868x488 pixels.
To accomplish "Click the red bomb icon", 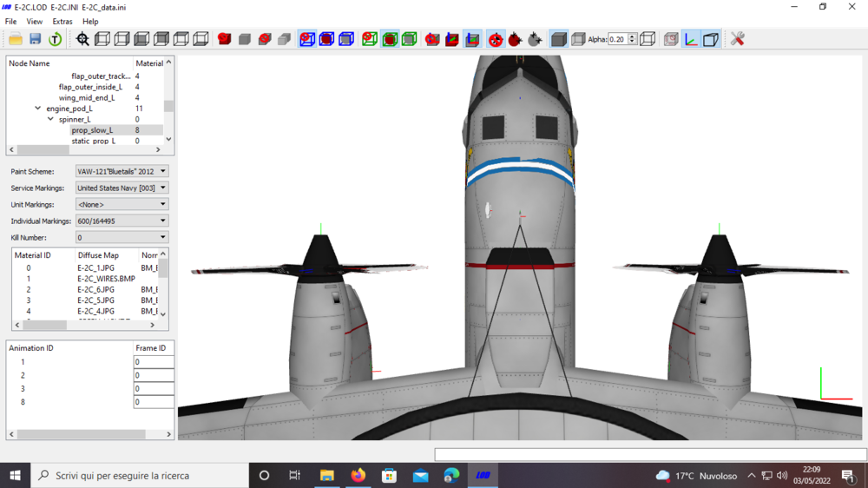I will [516, 39].
